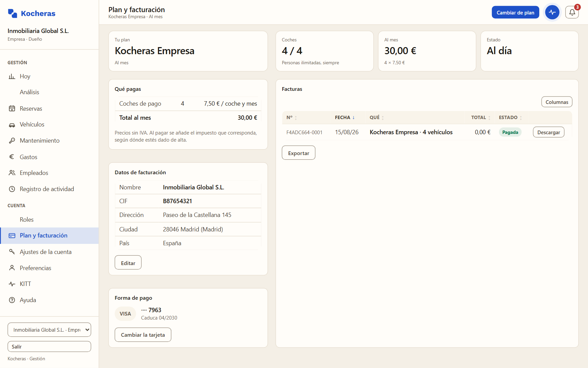The image size is (588, 368).
Task: Open Ayuda via its question-mark icon
Action: 12,300
